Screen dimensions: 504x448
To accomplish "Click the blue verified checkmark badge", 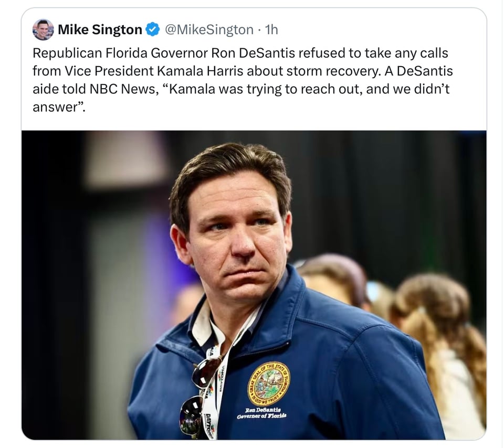I will point(153,29).
